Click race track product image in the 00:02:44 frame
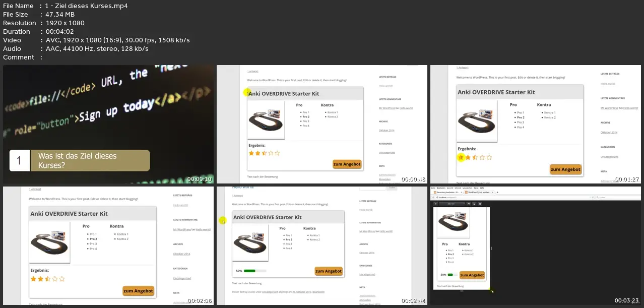 (x=250, y=243)
